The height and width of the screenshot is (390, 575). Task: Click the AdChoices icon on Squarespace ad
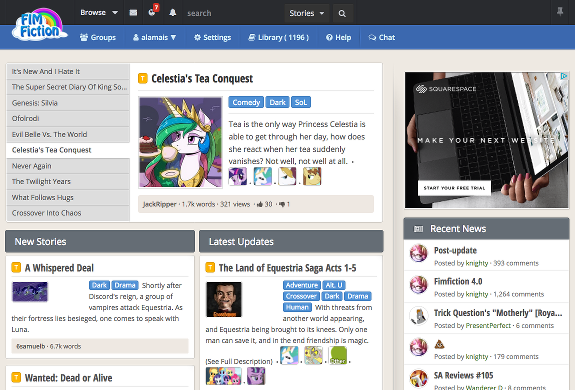click(564, 76)
